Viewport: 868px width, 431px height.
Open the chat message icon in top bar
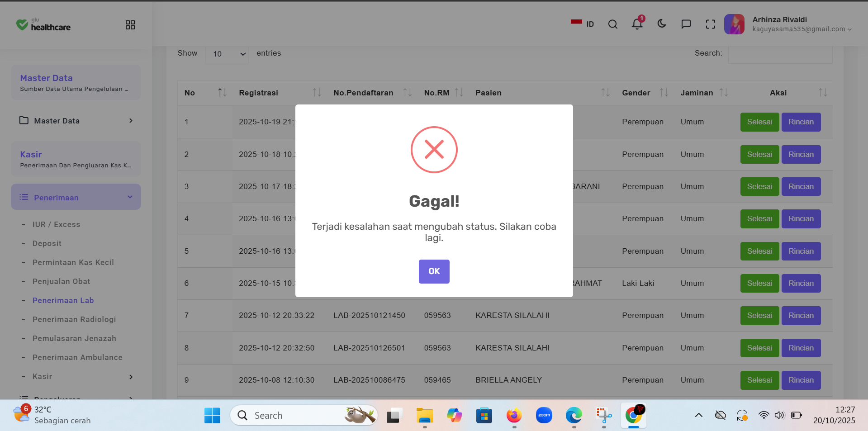click(x=686, y=24)
